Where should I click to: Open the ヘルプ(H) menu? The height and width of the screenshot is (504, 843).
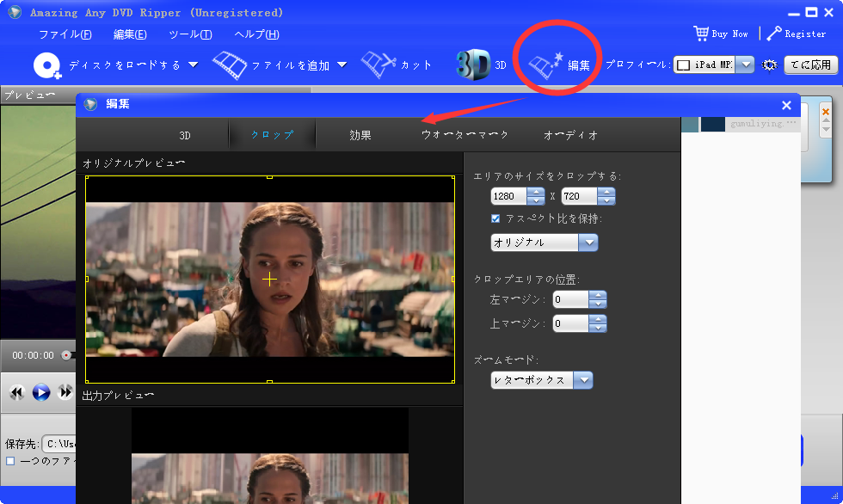(256, 34)
